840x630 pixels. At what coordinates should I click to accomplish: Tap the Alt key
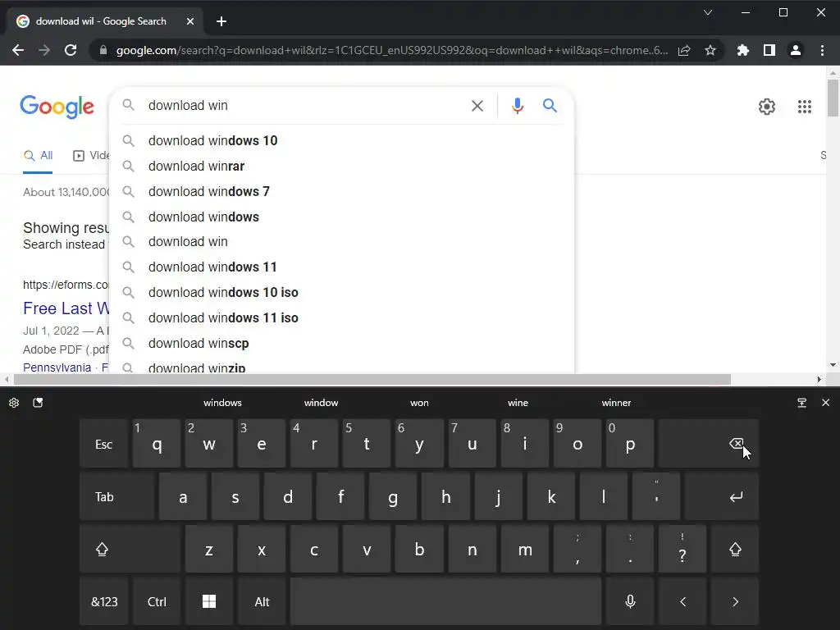coord(262,601)
